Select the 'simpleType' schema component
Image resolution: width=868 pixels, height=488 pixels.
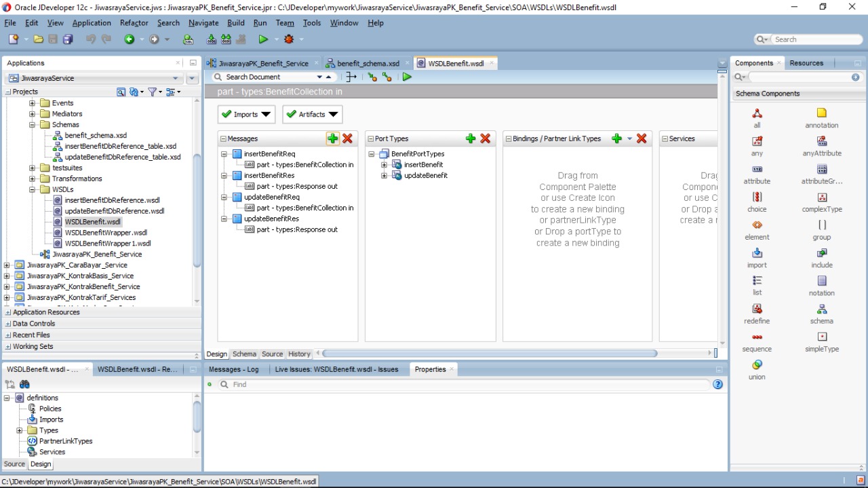[822, 341]
